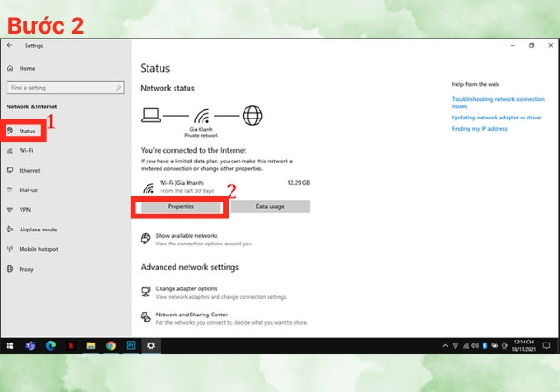560x392 pixels.
Task: Open Network and Sharing Center
Action: point(224,318)
